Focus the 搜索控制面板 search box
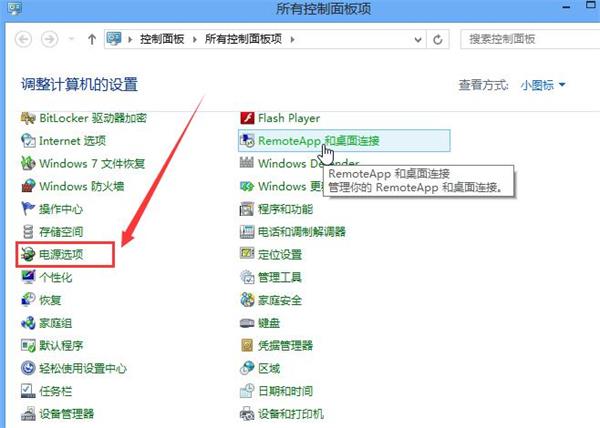The width and height of the screenshot is (600, 428). click(x=530, y=39)
